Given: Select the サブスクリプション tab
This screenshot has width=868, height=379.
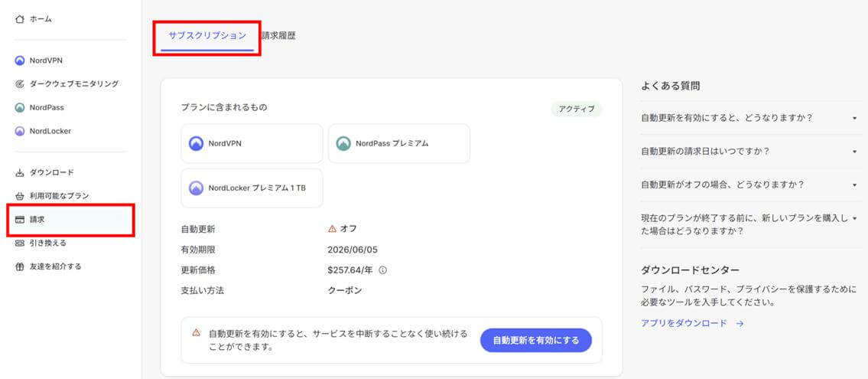Looking at the screenshot, I should (207, 36).
